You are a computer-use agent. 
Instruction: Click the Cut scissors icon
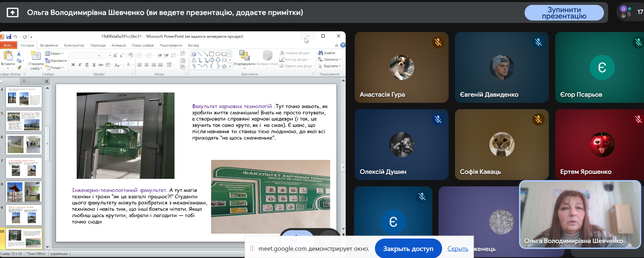(x=19, y=54)
